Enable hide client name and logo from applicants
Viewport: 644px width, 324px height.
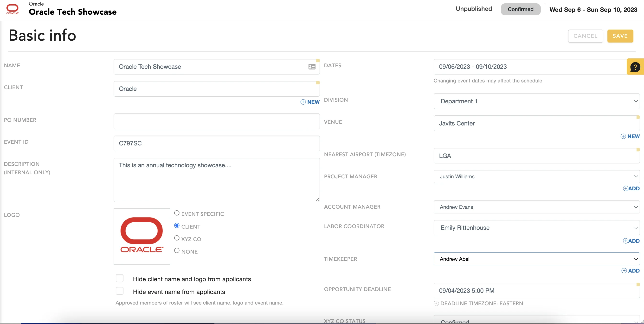click(120, 278)
